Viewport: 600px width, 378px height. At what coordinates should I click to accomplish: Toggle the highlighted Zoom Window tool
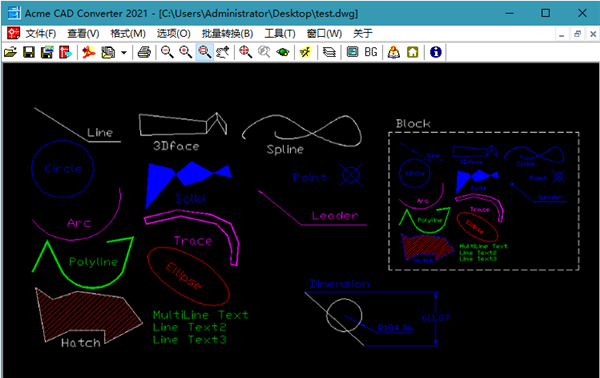tap(204, 52)
